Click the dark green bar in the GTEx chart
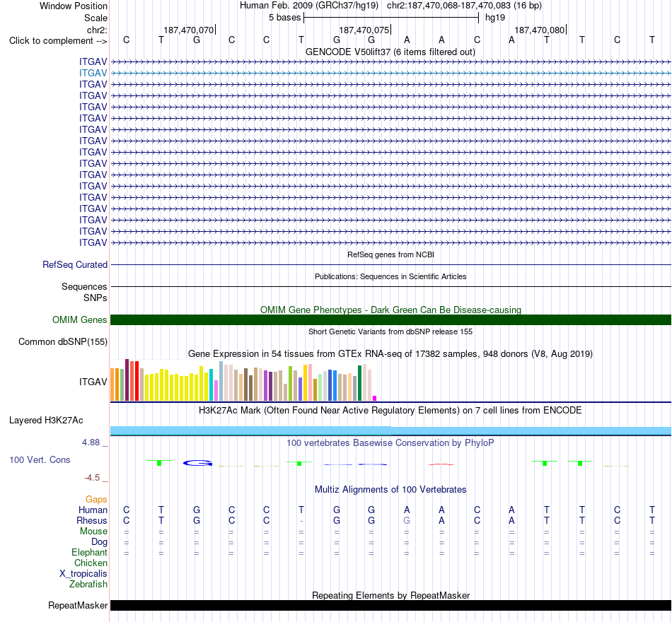Image resolution: width=672 pixels, height=622 pixels. (x=359, y=383)
